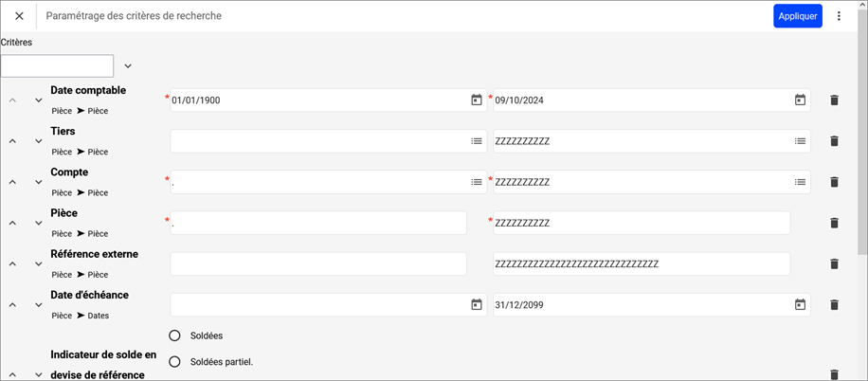Delete the Référence externe criterion
This screenshot has height=381, width=868.
click(x=834, y=263)
